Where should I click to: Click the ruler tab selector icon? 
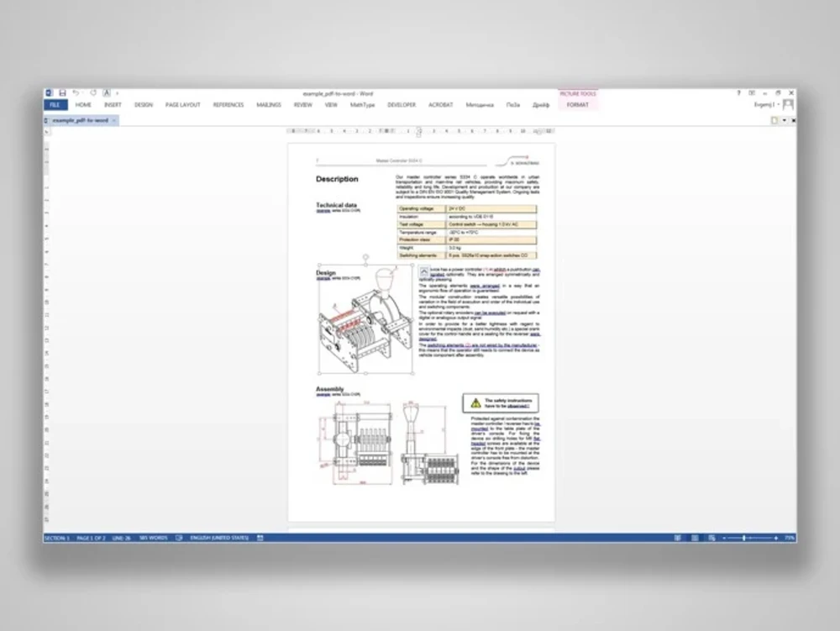pos(47,131)
